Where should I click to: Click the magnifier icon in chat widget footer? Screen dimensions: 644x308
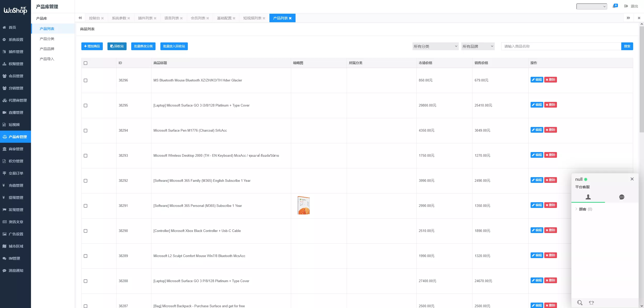tap(580, 303)
